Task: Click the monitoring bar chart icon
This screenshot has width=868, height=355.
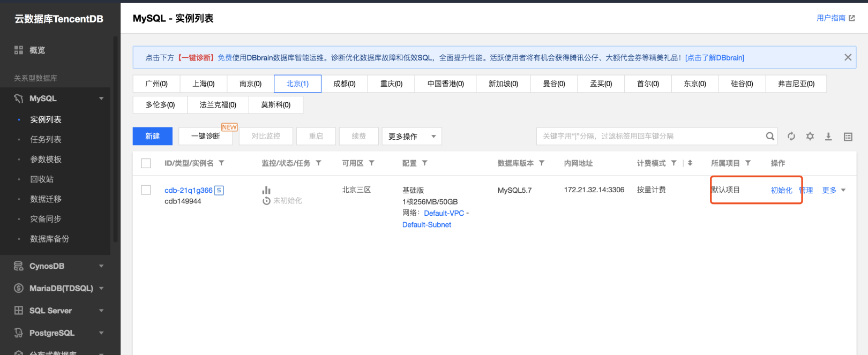Action: tap(266, 190)
